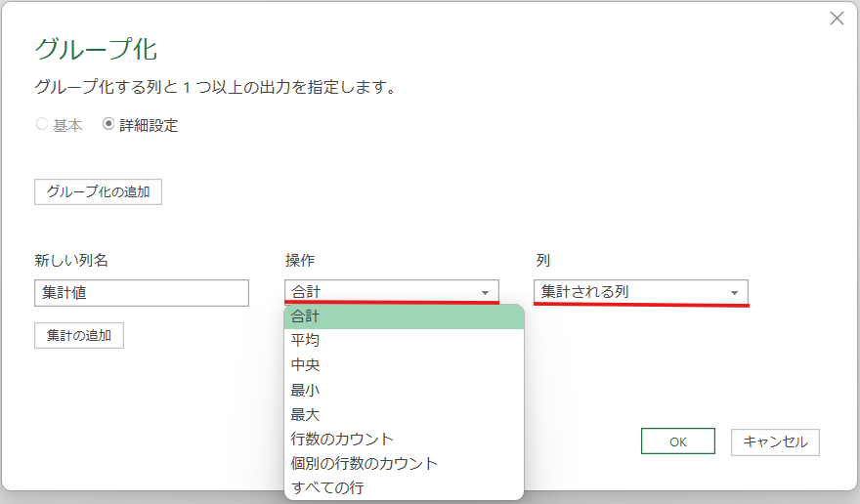The width and height of the screenshot is (860, 504).
Task: Select 行数のカウント option
Action: pyautogui.click(x=405, y=439)
